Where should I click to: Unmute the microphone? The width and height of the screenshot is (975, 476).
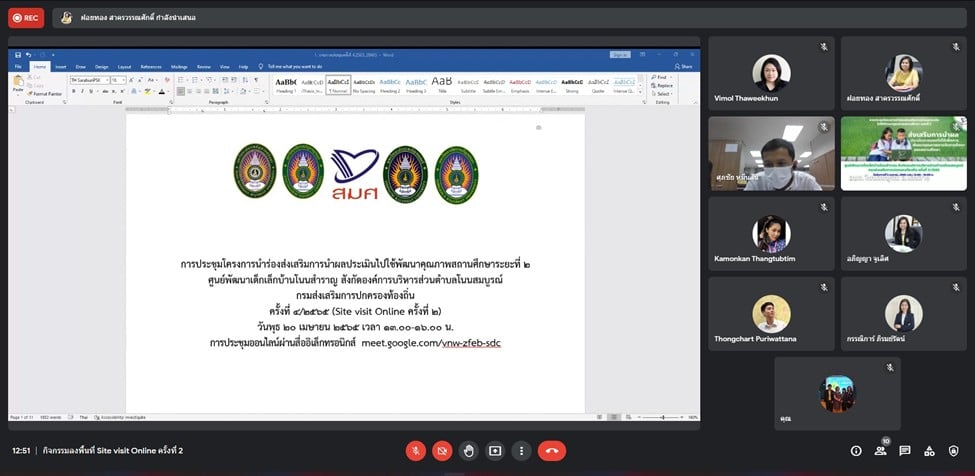pos(415,451)
